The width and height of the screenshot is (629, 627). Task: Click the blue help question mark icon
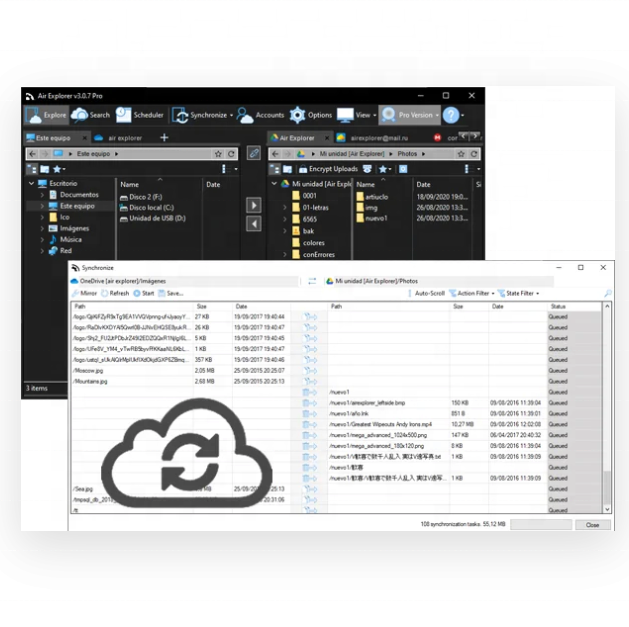(451, 115)
